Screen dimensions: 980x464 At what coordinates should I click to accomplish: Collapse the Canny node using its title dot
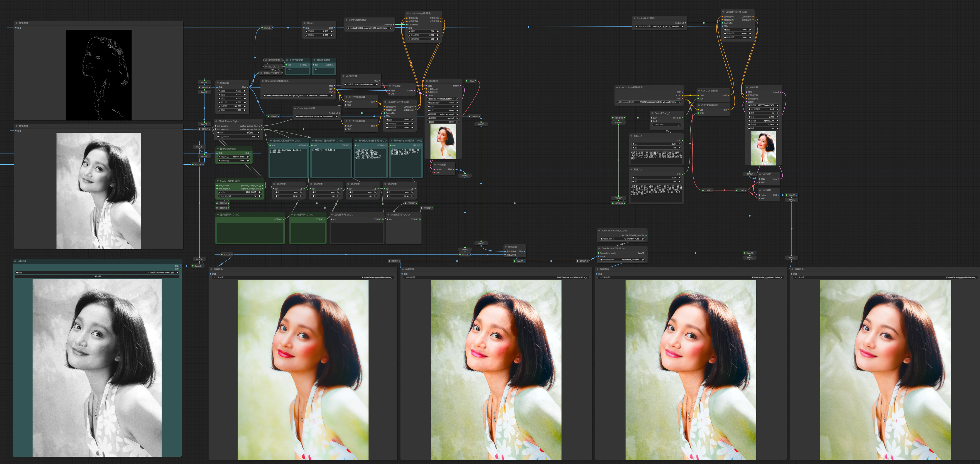tap(305, 23)
